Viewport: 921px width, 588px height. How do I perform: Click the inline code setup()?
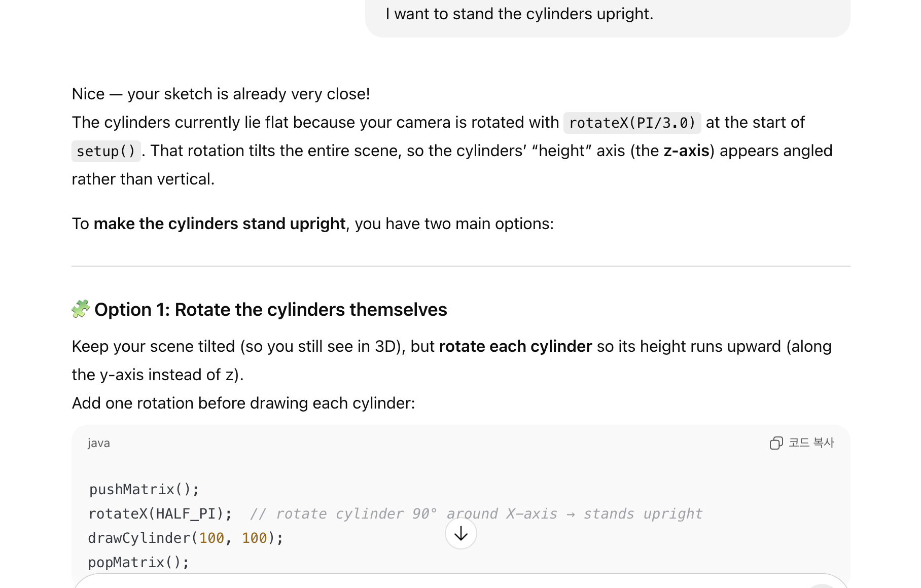106,151
